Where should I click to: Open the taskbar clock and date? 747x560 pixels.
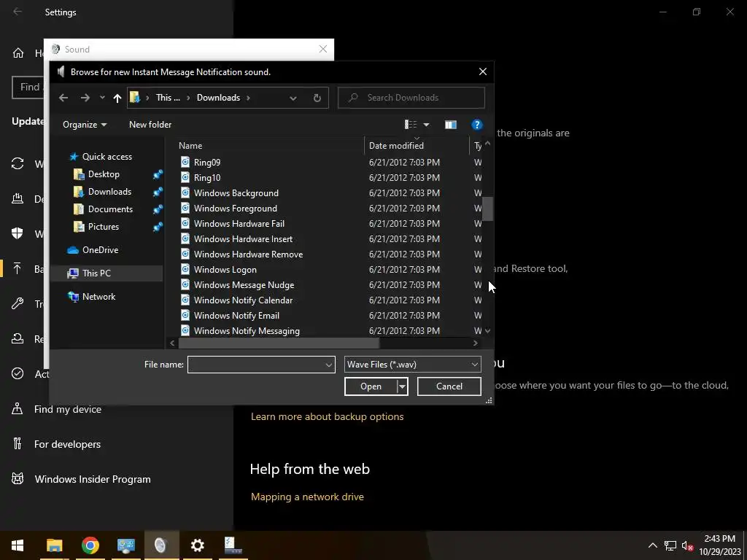pyautogui.click(x=720, y=545)
